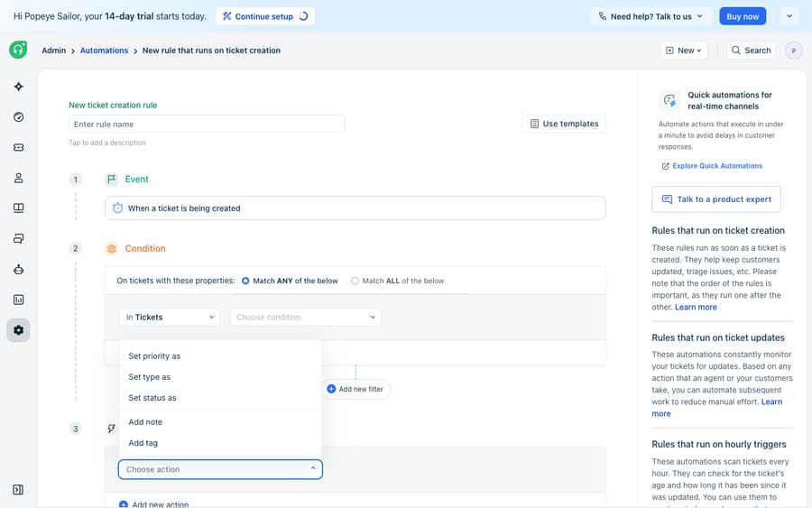
Task: Open the Bot icon in sidebar
Action: pyautogui.click(x=19, y=269)
